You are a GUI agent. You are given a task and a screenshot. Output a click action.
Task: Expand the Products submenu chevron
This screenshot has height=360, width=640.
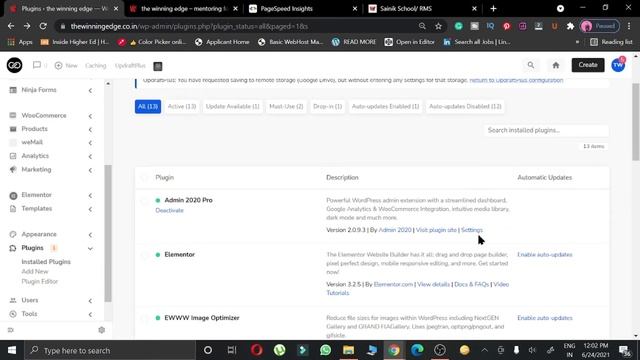(x=90, y=130)
